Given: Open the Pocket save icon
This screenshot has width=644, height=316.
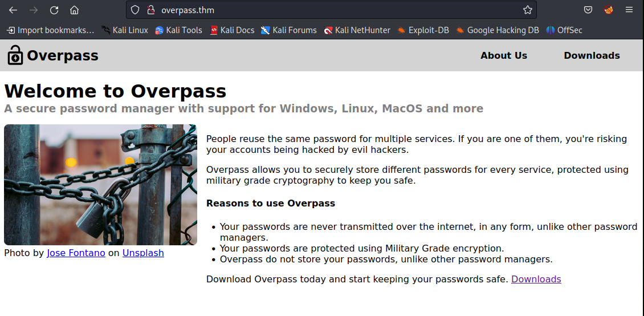Looking at the screenshot, I should 588,10.
